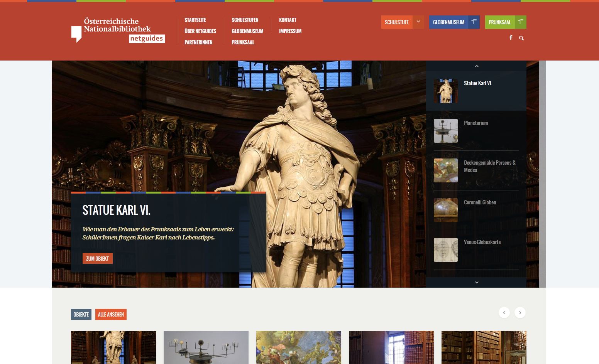Click the signpost icon on Globenmuseum button

point(474,22)
